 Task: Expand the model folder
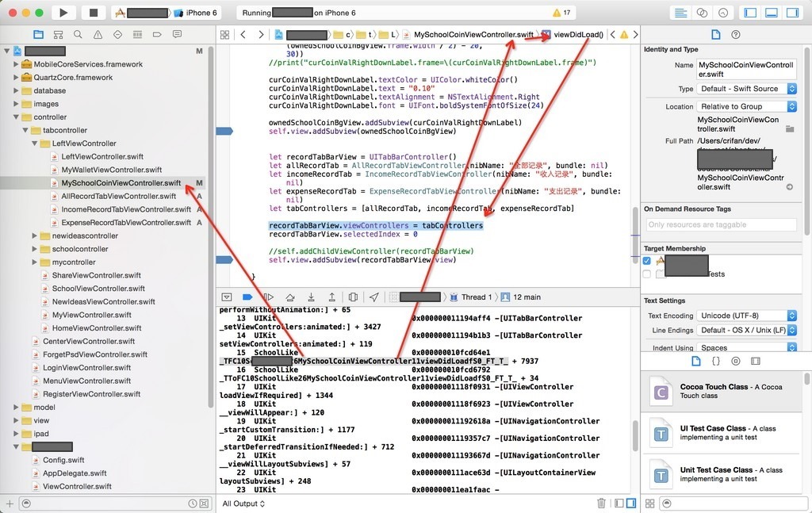[x=16, y=407]
